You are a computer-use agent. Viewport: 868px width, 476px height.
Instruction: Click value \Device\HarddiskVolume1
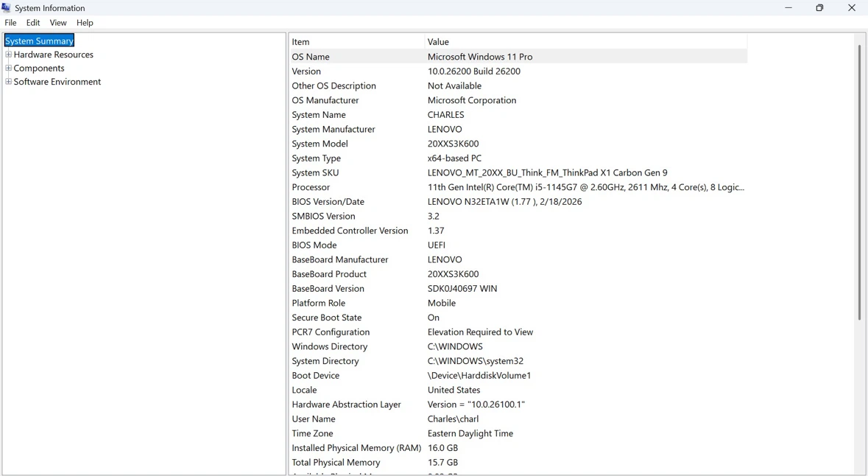point(479,375)
